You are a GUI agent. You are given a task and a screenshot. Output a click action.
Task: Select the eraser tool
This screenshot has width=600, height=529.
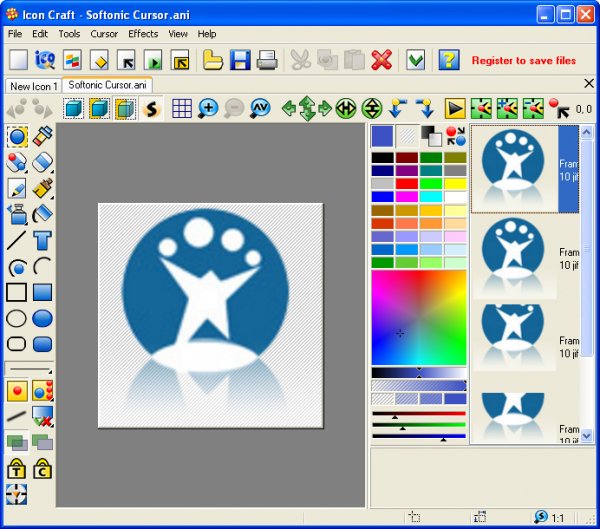pos(42,162)
